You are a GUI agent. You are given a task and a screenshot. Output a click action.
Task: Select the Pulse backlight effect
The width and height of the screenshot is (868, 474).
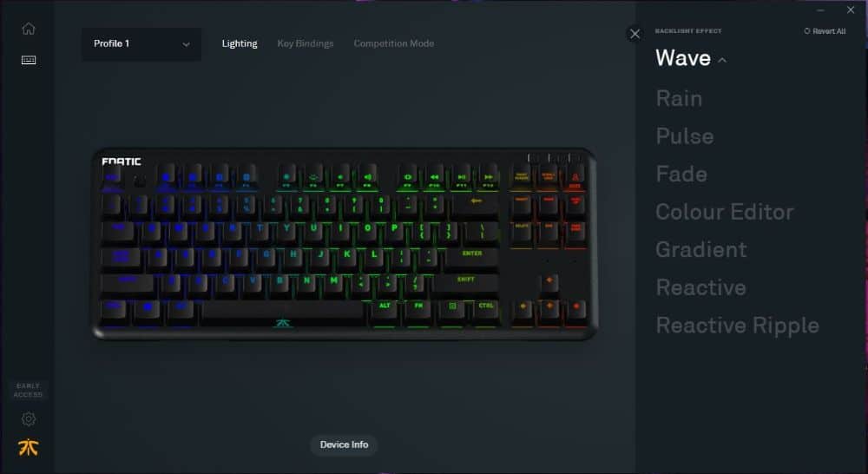pyautogui.click(x=685, y=136)
